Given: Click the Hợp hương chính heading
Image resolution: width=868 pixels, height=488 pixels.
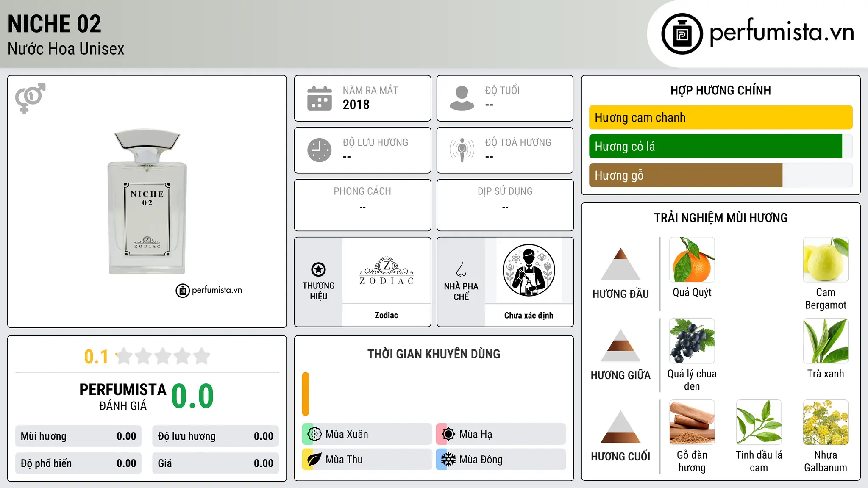Looking at the screenshot, I should pyautogui.click(x=721, y=90).
